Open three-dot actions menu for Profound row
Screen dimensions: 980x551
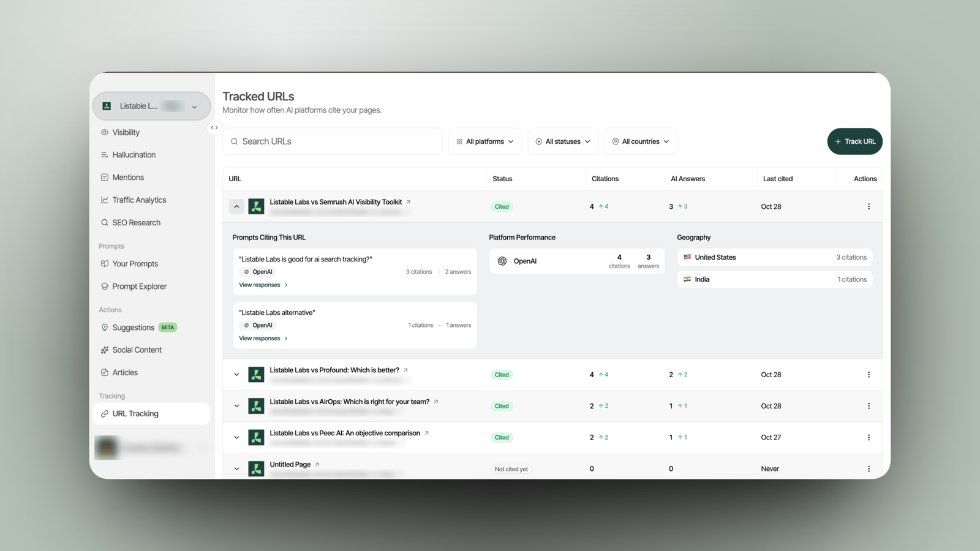point(869,375)
